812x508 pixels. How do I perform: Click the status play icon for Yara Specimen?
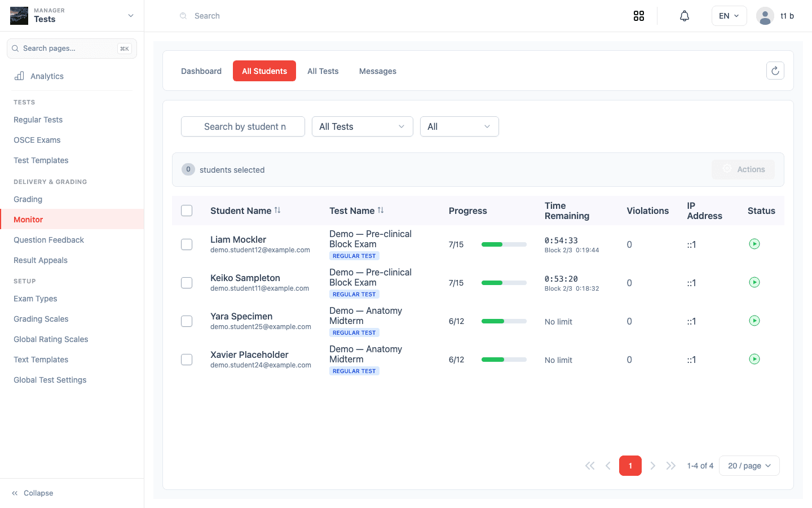754,321
